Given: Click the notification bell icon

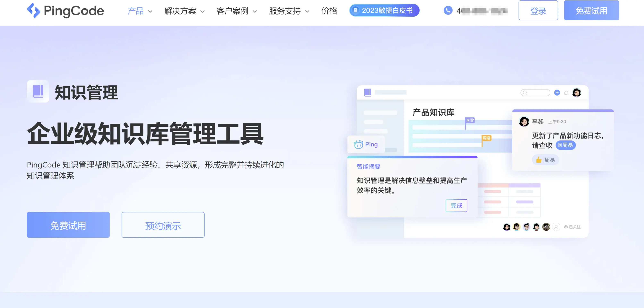Looking at the screenshot, I should [x=566, y=93].
